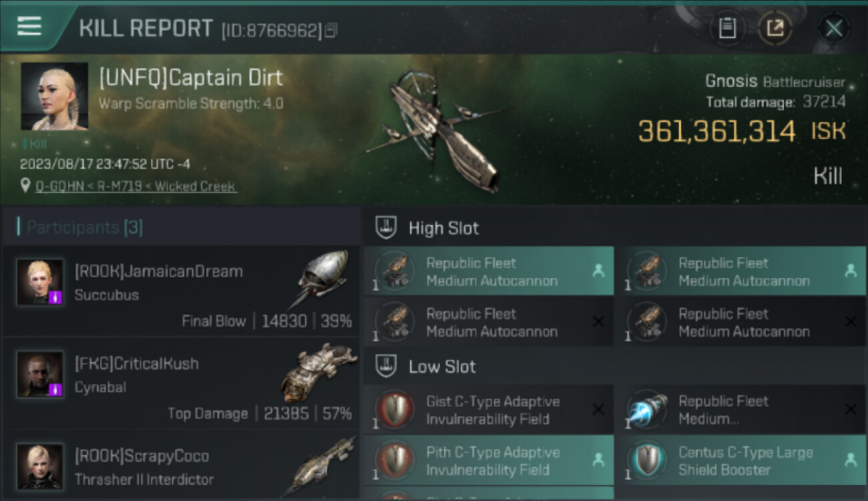Open the clipboard icon in header
Screen dimensions: 868x501
(727, 28)
